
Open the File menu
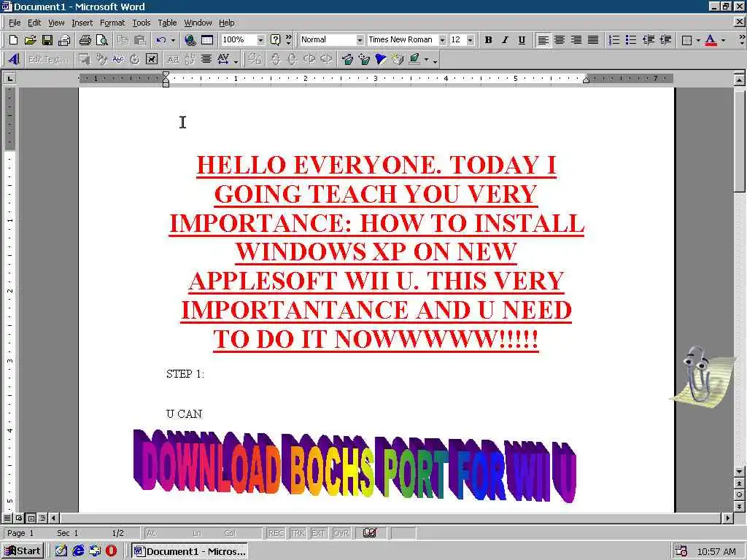pyautogui.click(x=15, y=23)
